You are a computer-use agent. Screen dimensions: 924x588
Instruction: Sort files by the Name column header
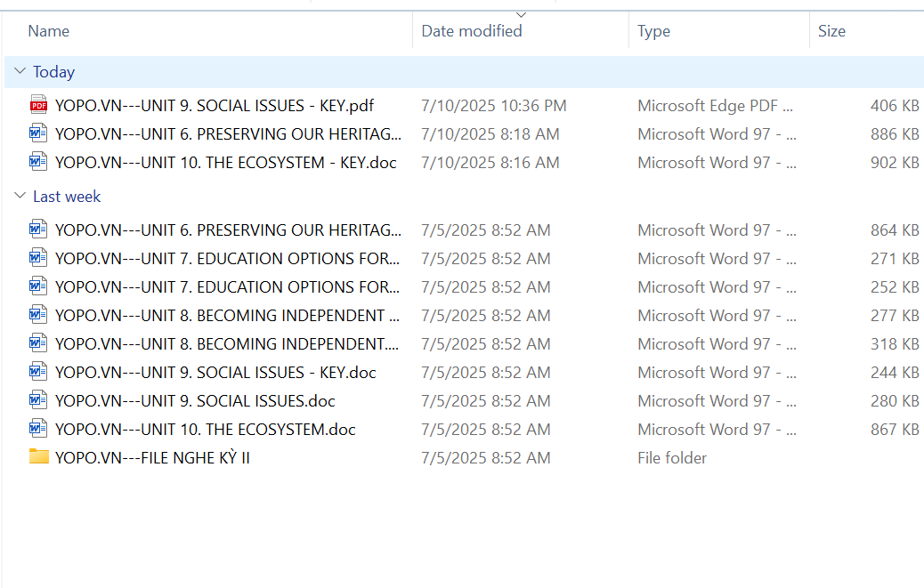click(49, 31)
